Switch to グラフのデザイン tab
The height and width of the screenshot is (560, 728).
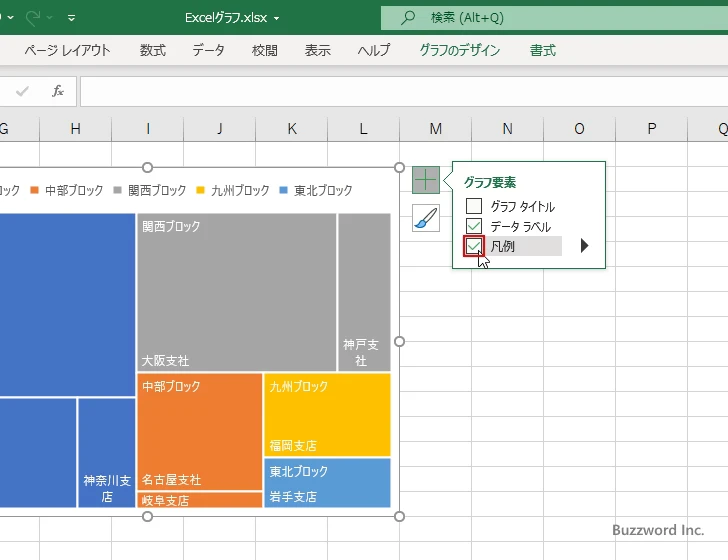click(x=460, y=50)
